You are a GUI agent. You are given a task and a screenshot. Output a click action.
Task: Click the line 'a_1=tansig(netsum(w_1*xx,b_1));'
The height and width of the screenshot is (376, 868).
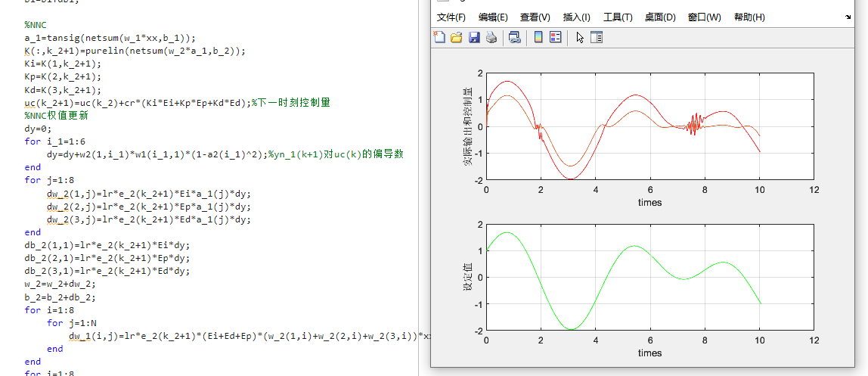(110, 39)
